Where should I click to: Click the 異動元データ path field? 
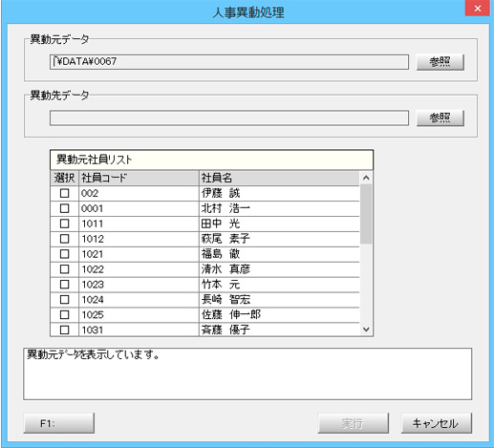pyautogui.click(x=229, y=62)
